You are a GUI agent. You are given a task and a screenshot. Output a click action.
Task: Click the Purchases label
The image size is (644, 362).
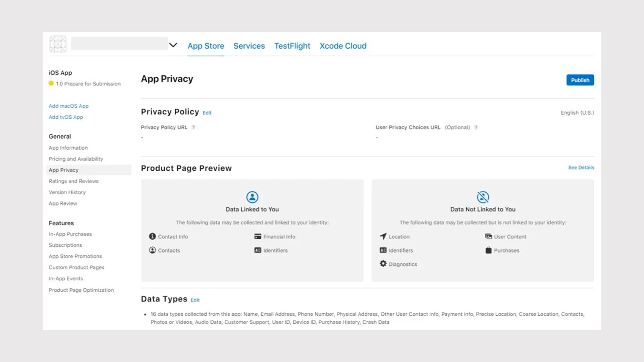point(506,250)
